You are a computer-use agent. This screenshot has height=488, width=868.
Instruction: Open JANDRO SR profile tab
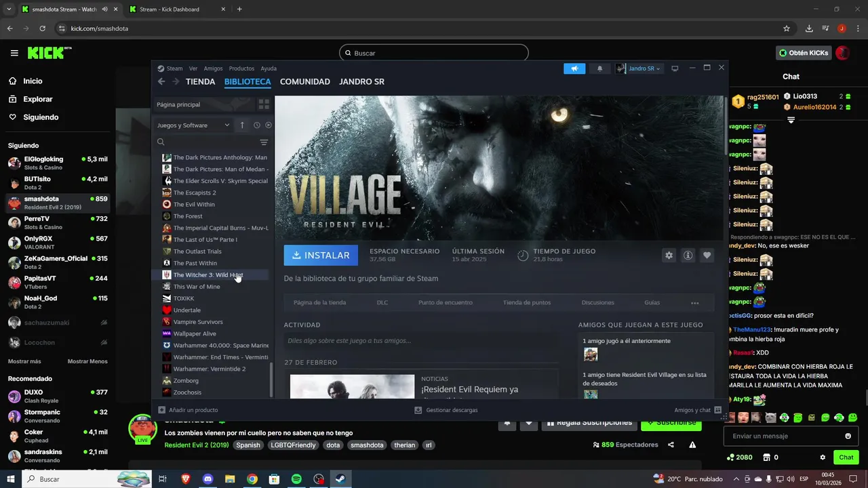361,81
